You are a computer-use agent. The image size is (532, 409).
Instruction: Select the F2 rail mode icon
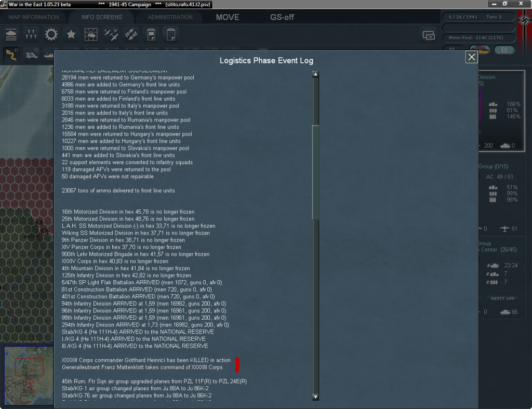32,54
